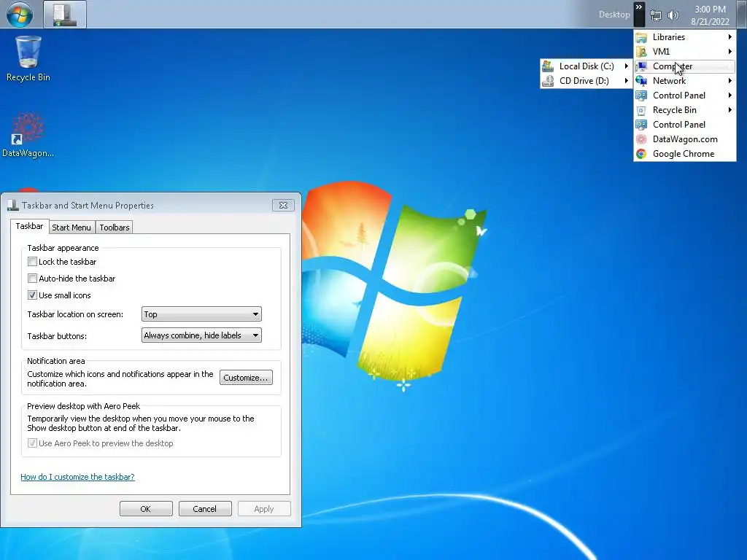This screenshot has width=747, height=560.
Task: Expand first Control Panel submenu arrow
Action: tap(729, 96)
